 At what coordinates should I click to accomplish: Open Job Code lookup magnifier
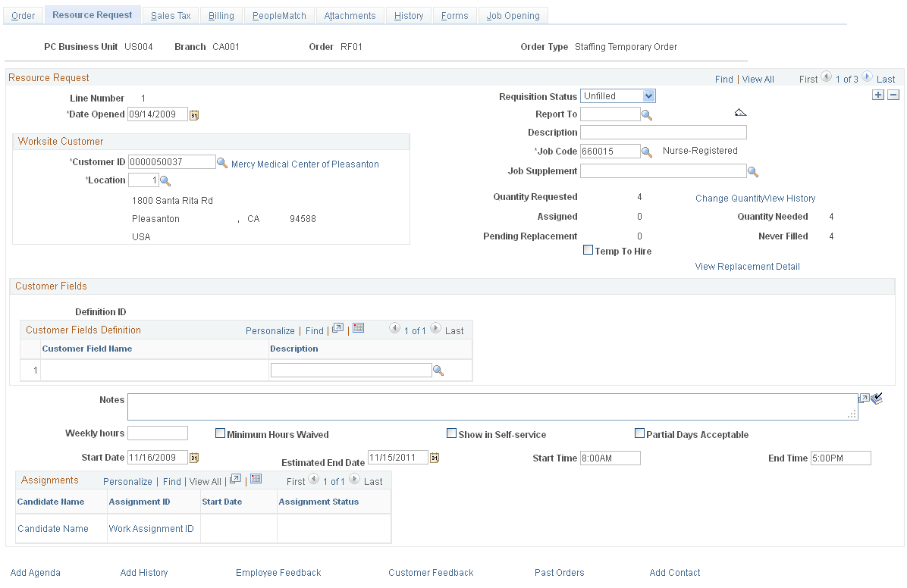pyautogui.click(x=647, y=152)
